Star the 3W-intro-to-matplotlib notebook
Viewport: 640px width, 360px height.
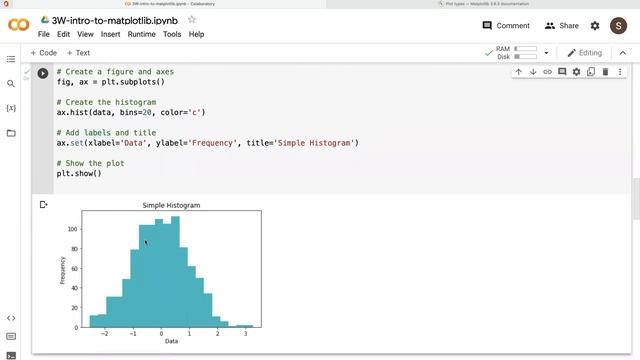(x=192, y=20)
